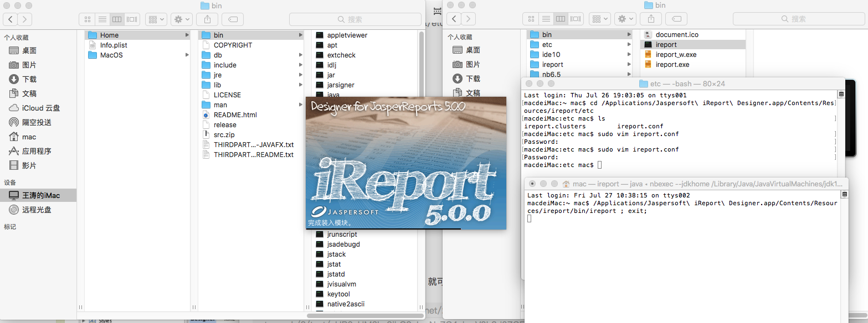Image resolution: width=868 pixels, height=323 pixels.
Task: Click edit tags button in left Finder window
Action: (233, 19)
